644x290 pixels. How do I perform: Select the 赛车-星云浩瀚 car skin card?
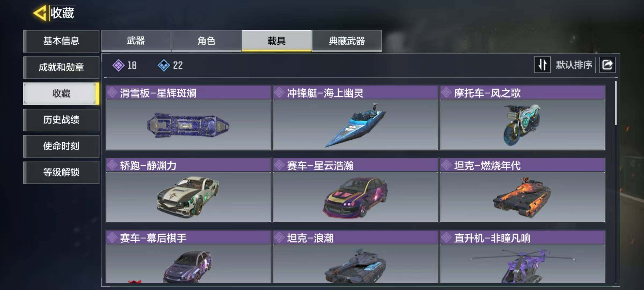click(x=355, y=190)
